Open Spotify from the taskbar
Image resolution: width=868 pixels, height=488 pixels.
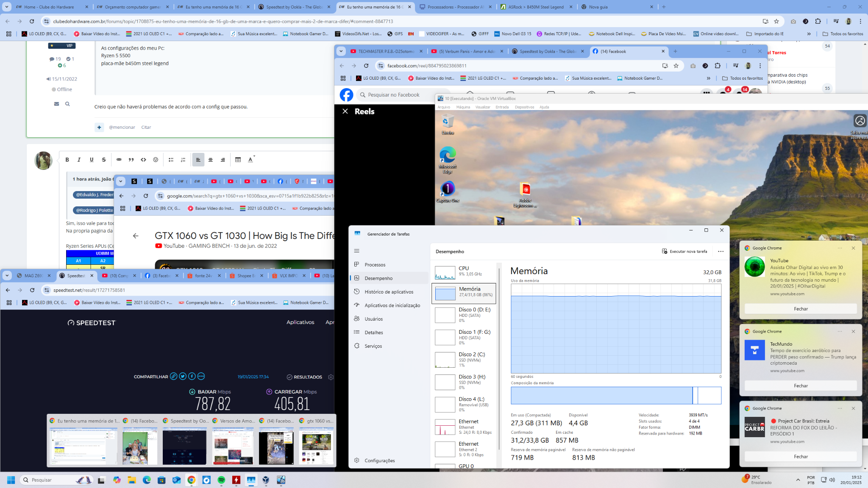pos(221,480)
